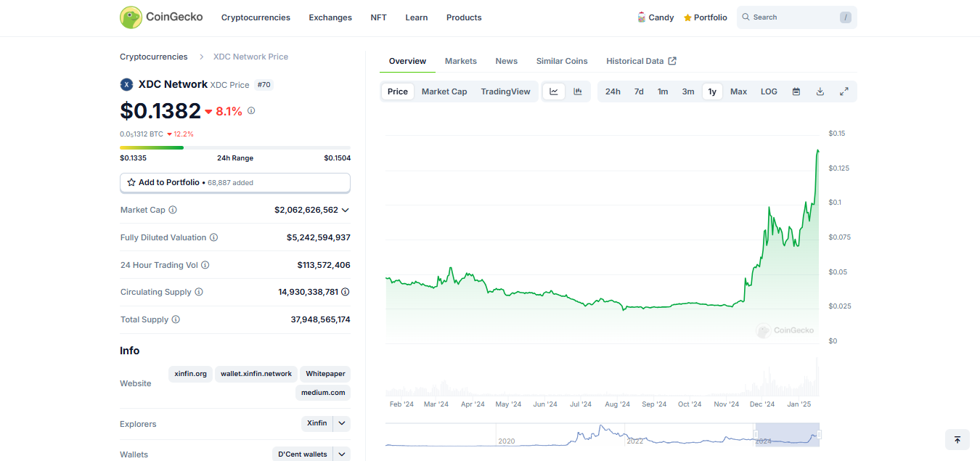Viewport: 980px width, 461px height.
Task: Add XDC to Portfolio
Action: [x=235, y=182]
